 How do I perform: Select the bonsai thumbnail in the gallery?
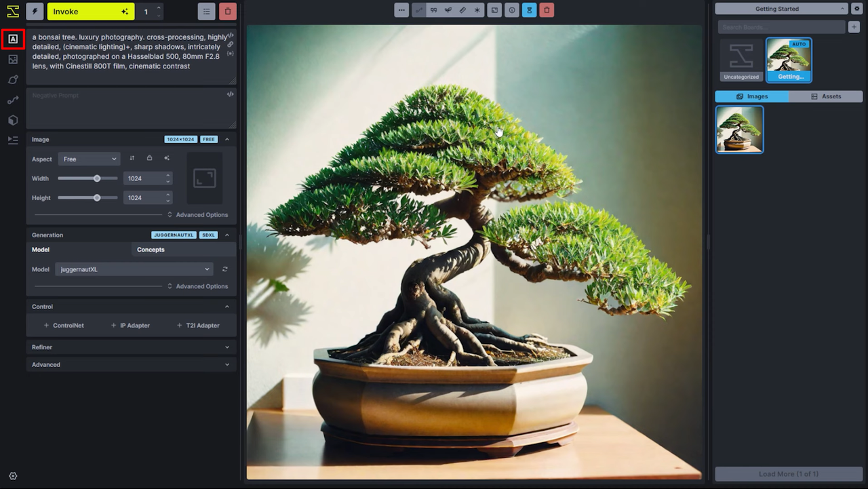pyautogui.click(x=739, y=129)
